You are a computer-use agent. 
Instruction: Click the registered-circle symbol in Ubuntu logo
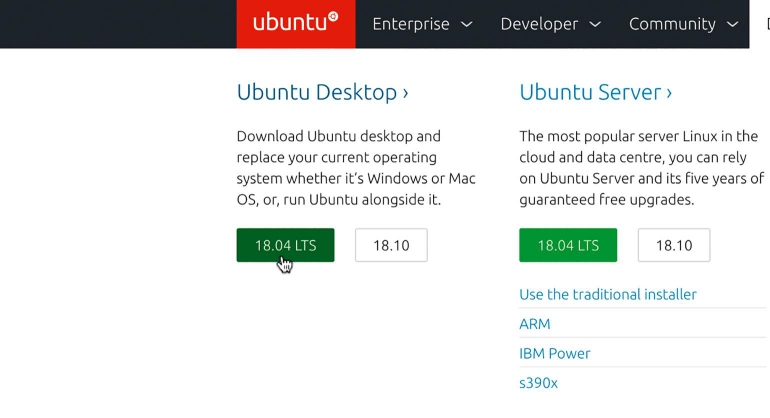[x=333, y=16]
